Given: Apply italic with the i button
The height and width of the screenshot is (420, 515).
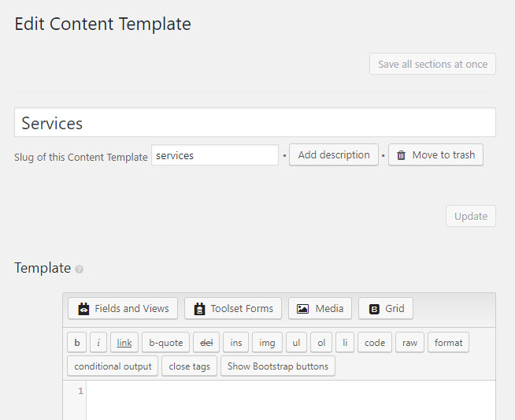Looking at the screenshot, I should pos(98,343).
